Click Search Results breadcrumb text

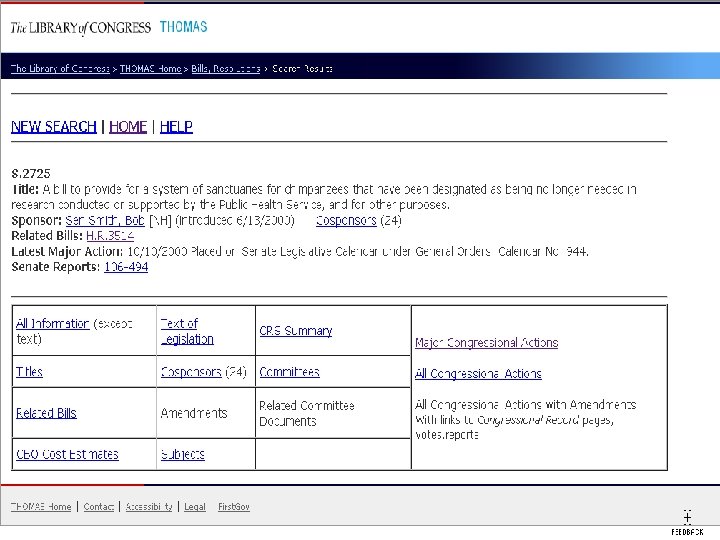302,68
